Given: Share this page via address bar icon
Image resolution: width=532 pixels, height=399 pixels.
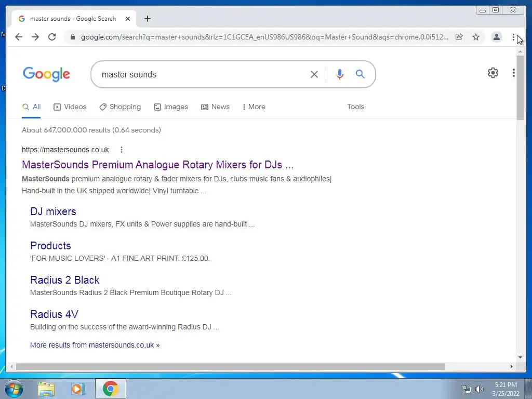Looking at the screenshot, I should click(x=459, y=37).
